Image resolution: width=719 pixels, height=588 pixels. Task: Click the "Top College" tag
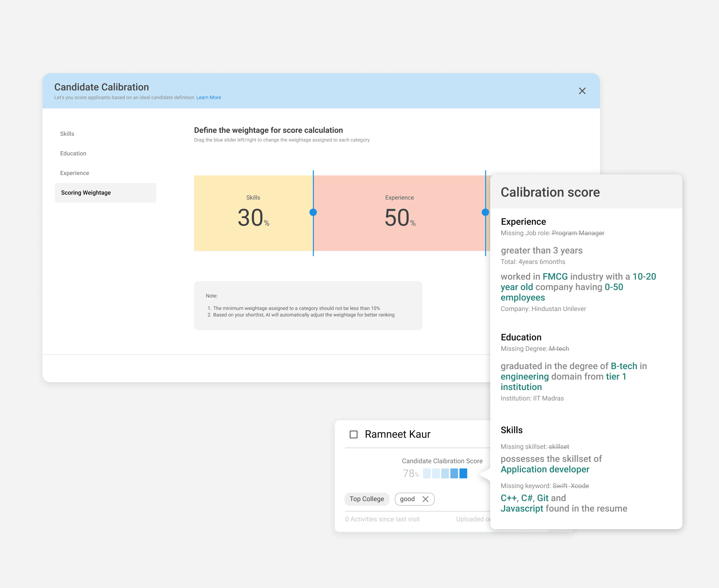coord(367,498)
